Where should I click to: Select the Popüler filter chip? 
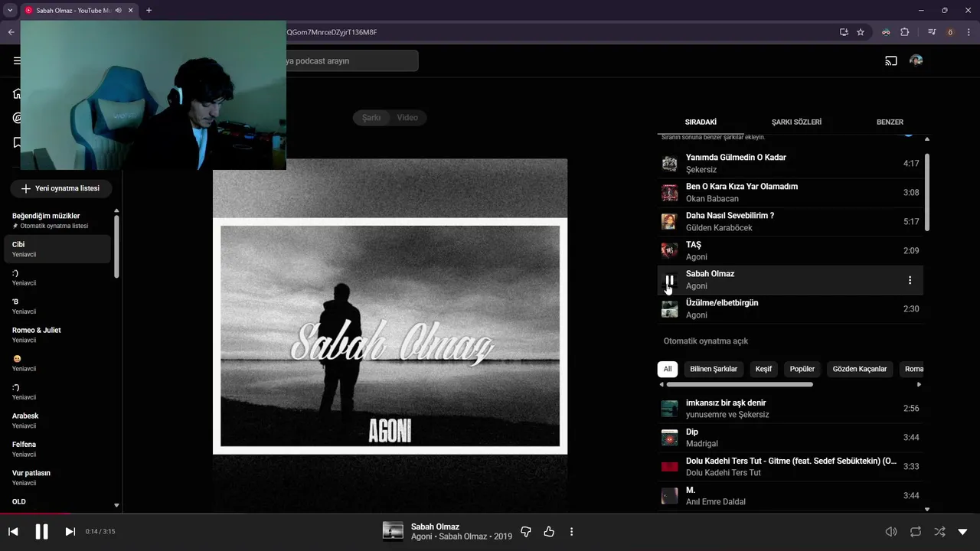[802, 369]
